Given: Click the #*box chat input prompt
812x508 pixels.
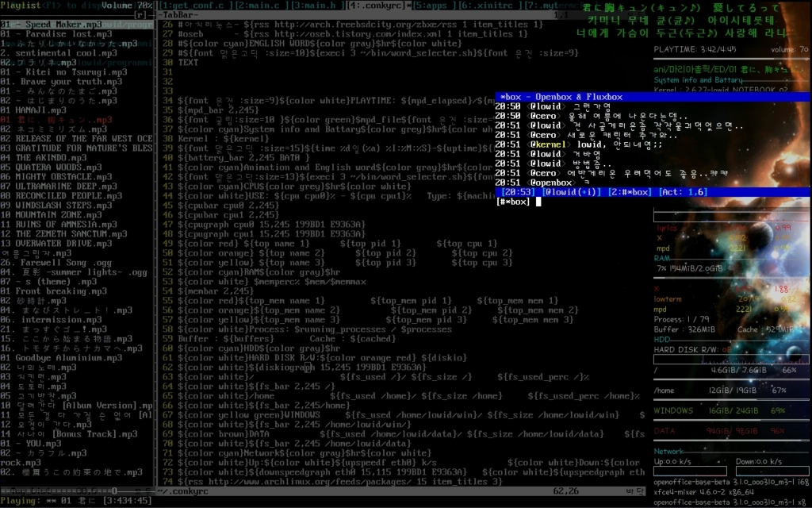Looking at the screenshot, I should click(513, 202).
